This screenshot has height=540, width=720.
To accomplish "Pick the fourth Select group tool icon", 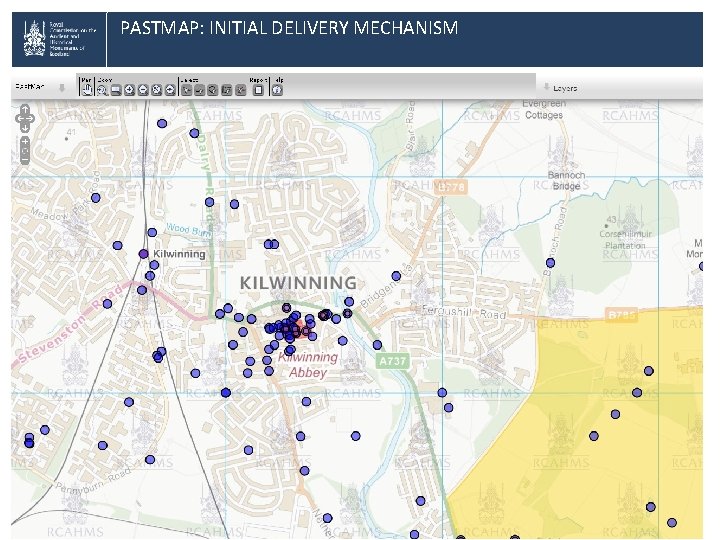I will tap(226, 90).
